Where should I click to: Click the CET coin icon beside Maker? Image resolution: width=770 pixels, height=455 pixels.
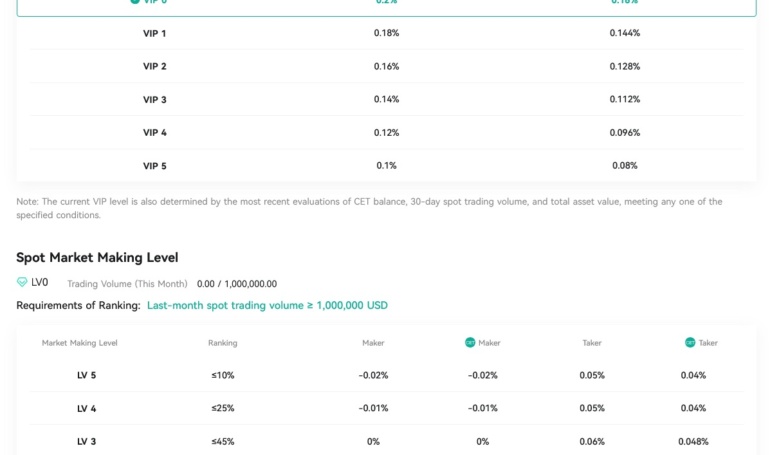470,342
